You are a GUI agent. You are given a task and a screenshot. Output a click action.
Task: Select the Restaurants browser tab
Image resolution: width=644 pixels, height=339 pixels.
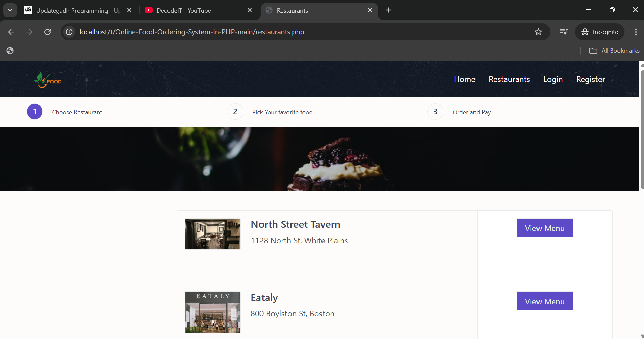click(x=319, y=10)
